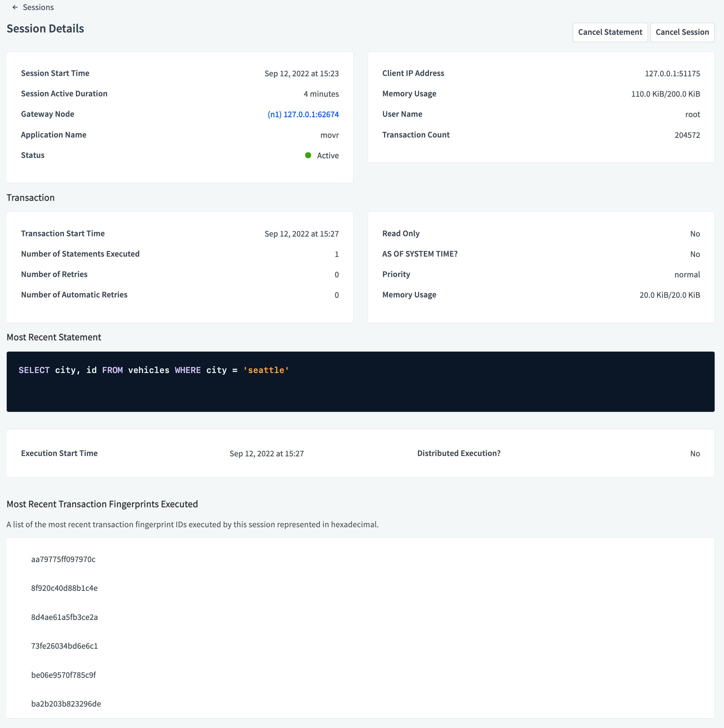Click transaction fingerprint 73fe26034bd6e6c1
The width and height of the screenshot is (724, 728).
click(x=65, y=646)
